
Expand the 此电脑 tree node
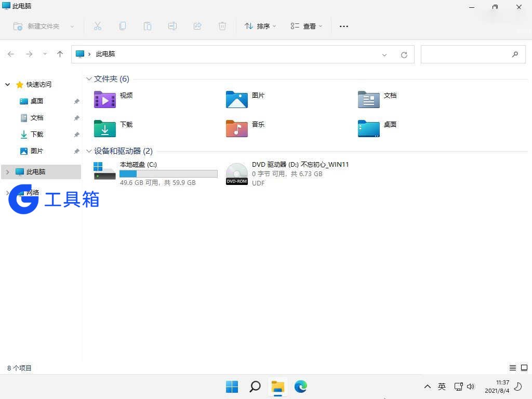7,172
